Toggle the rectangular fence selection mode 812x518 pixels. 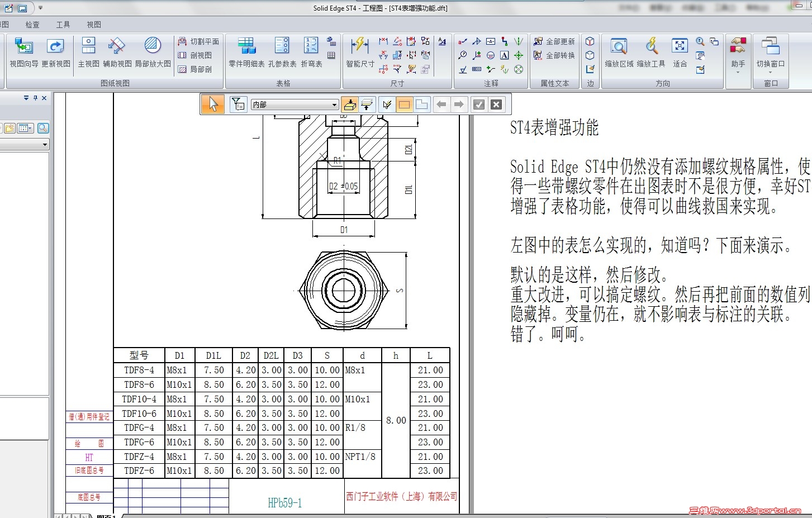(404, 104)
